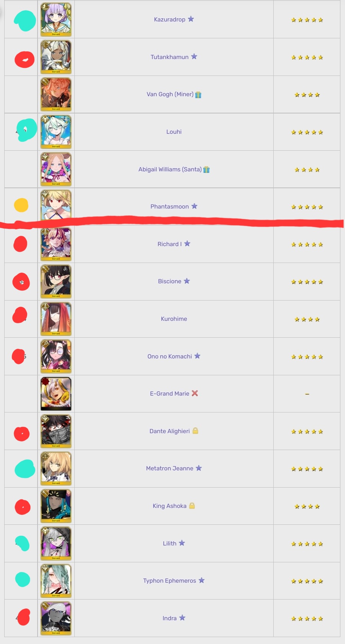Image resolution: width=345 pixels, height=644 pixels.
Task: Click E-Grand Marie portrait thumbnail
Action: 56,394
